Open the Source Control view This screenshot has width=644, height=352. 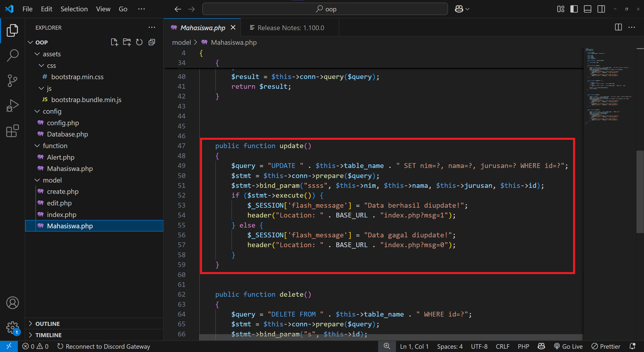[x=12, y=80]
